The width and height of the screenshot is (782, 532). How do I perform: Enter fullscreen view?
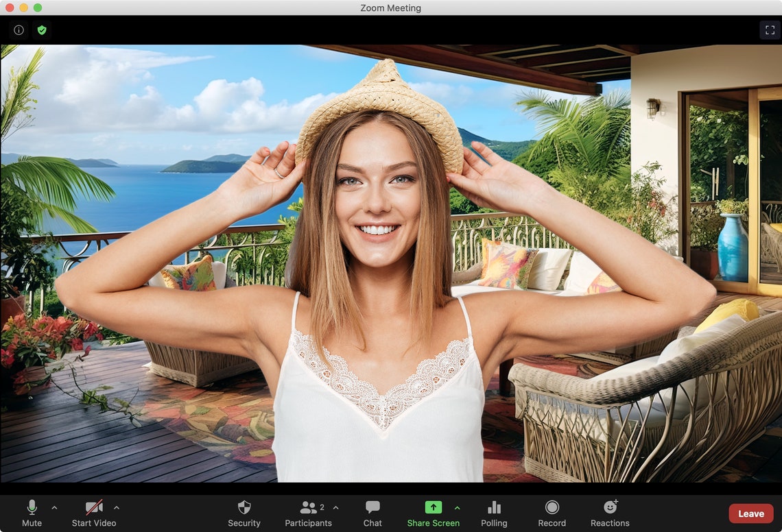770,29
